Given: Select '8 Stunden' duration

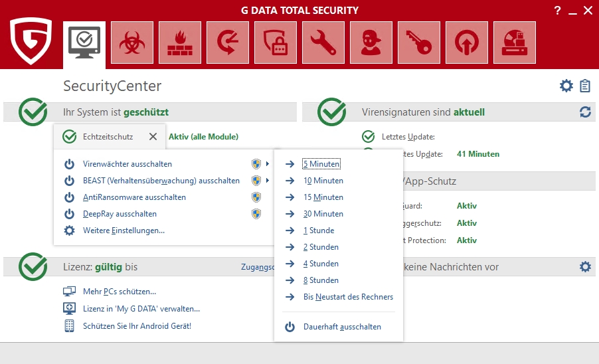Looking at the screenshot, I should [x=321, y=280].
